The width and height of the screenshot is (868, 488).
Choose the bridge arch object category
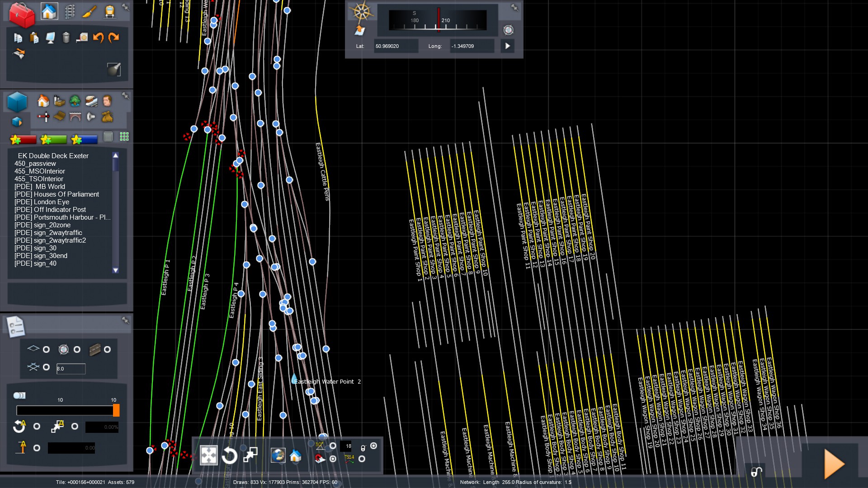(75, 117)
